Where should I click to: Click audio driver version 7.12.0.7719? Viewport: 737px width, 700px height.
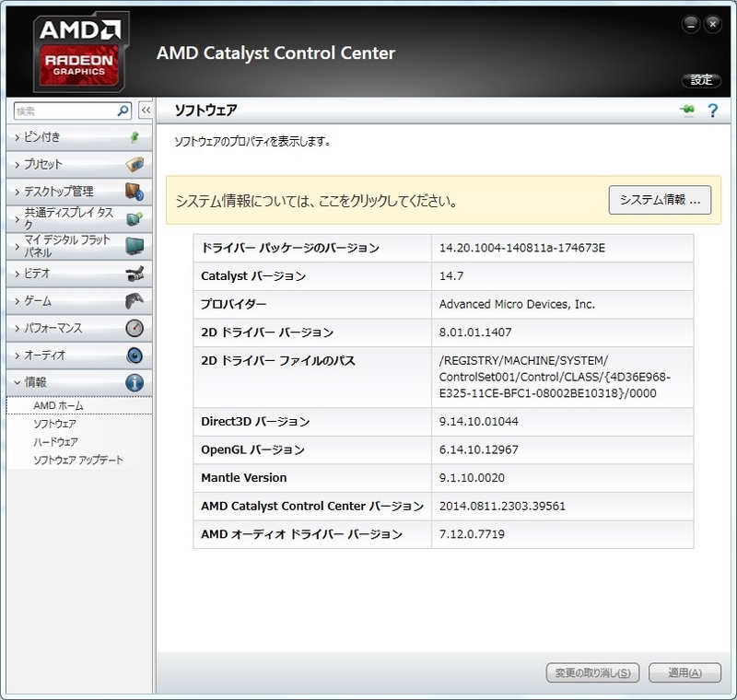[x=472, y=534]
